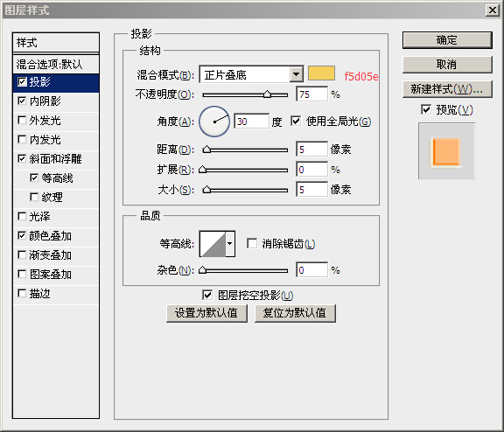Screen dimensions: 504x432
Task: Click the layer style preview thumbnail
Action: point(446,151)
